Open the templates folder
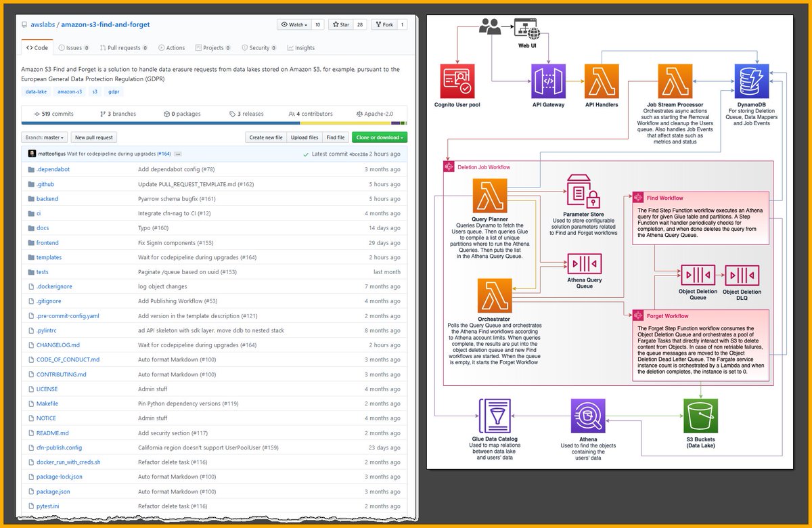Viewport: 812px width, 528px height. tap(49, 257)
